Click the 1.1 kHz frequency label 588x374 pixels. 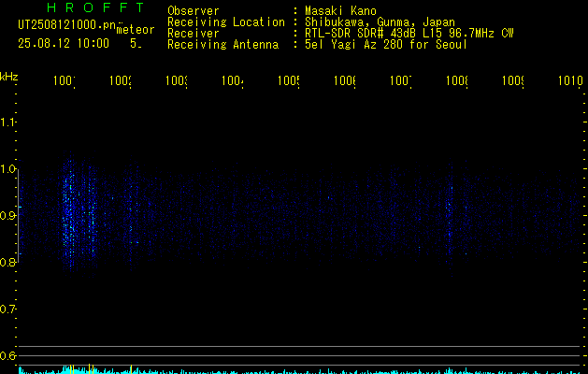(x=8, y=122)
